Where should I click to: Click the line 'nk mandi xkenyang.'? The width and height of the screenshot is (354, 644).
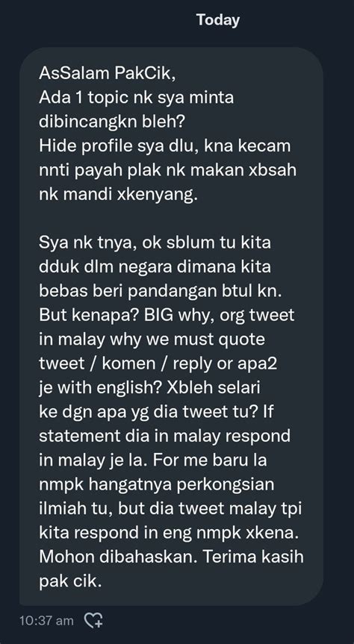point(119,195)
